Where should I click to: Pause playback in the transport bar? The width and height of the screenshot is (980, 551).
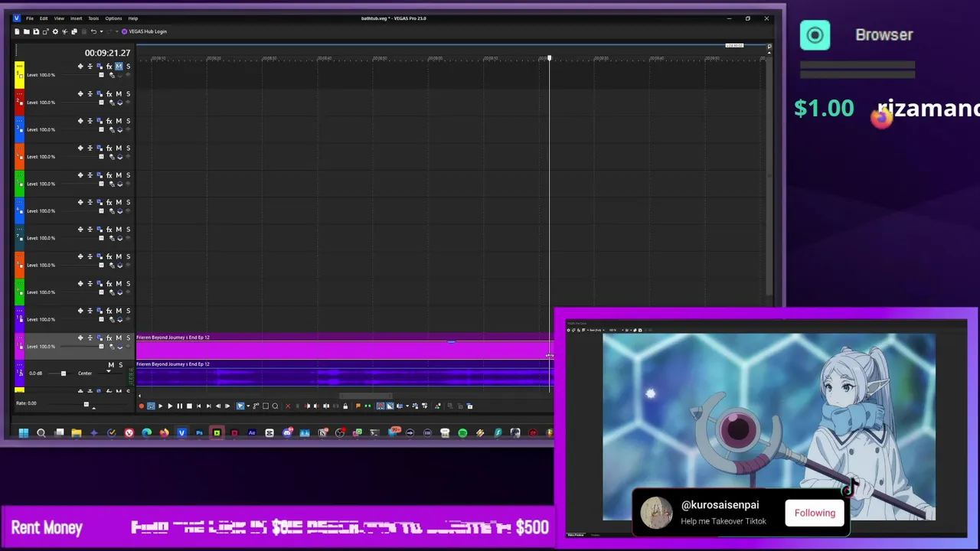[x=180, y=406]
